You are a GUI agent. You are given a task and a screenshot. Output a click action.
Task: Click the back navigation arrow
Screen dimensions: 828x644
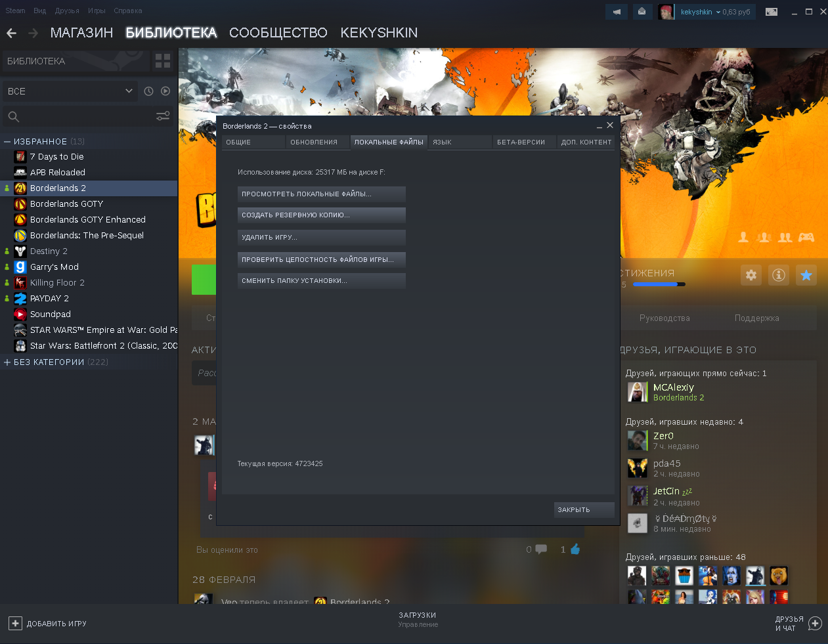coord(12,33)
